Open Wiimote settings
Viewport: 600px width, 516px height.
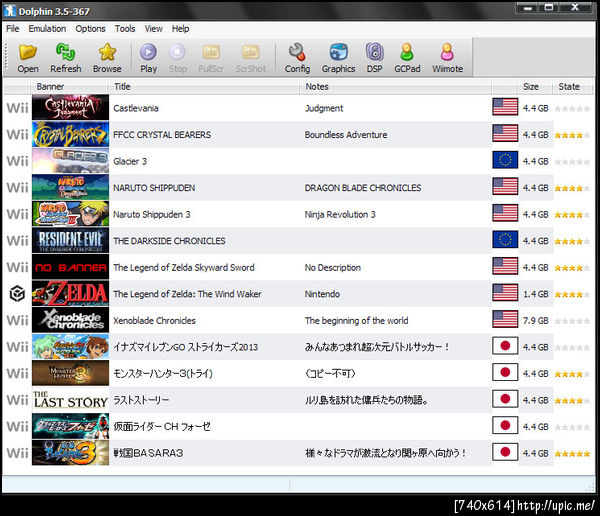point(447,58)
